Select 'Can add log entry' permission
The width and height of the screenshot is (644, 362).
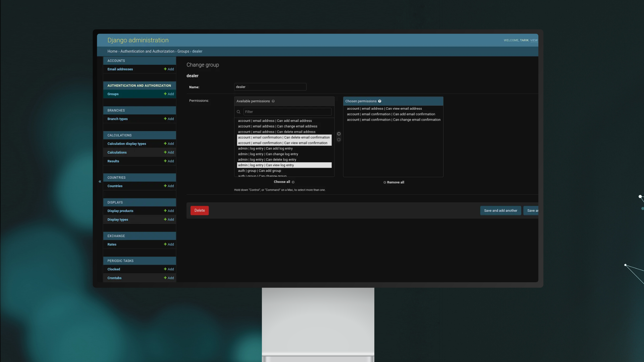(x=284, y=148)
